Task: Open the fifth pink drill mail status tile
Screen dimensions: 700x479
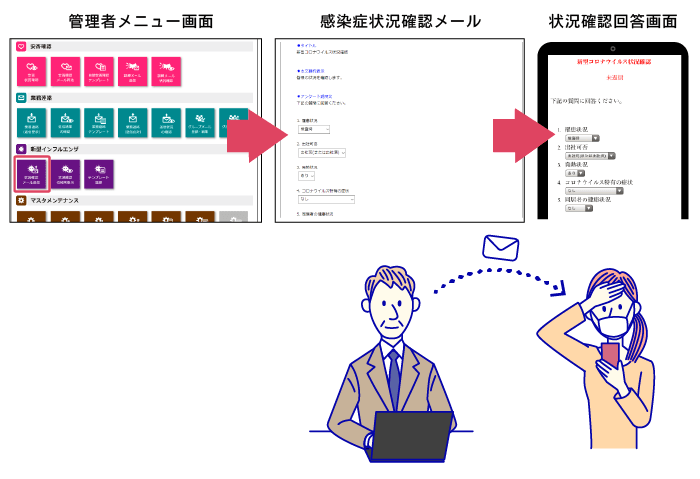Action: [x=166, y=71]
